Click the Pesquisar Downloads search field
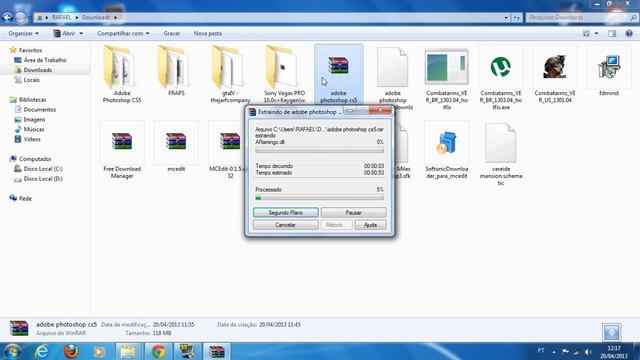 point(581,18)
